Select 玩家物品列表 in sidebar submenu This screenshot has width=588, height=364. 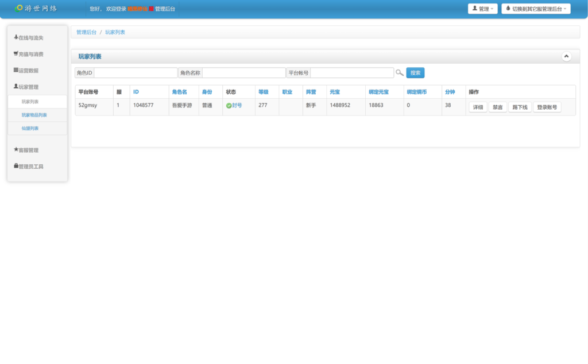(34, 115)
